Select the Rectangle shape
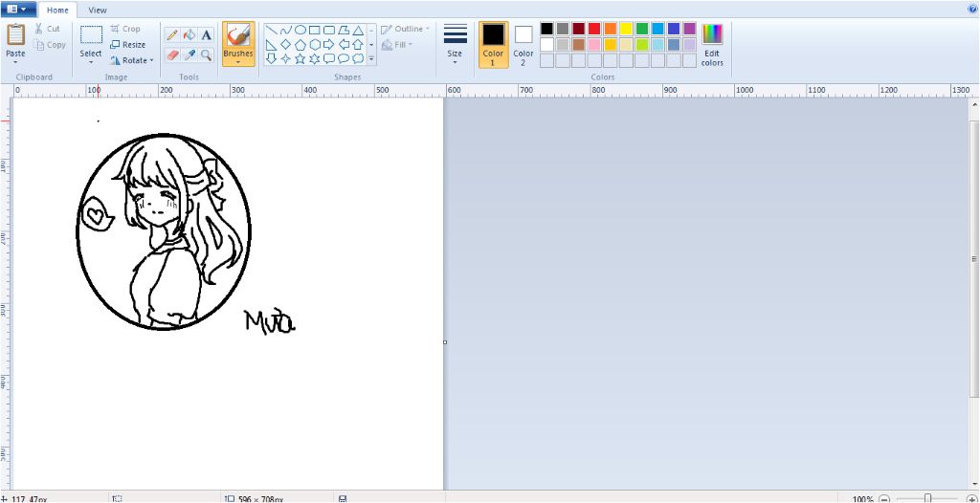The height and width of the screenshot is (503, 980). click(x=314, y=30)
